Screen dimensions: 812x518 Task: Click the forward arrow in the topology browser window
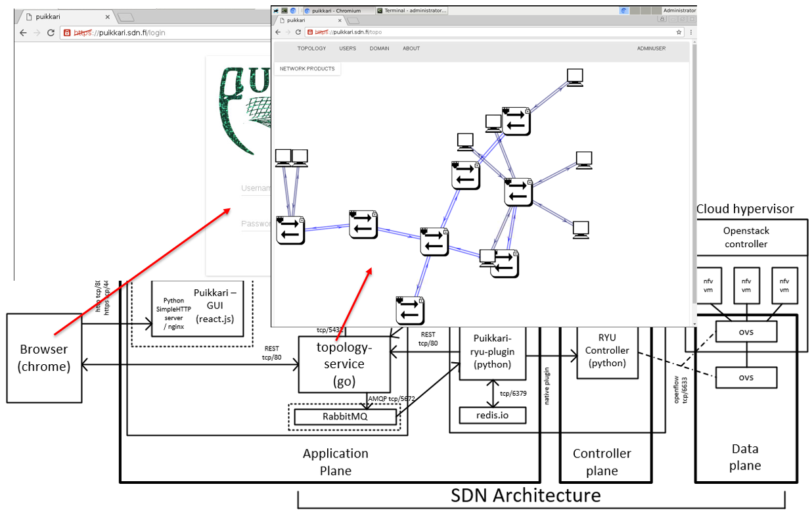288,32
